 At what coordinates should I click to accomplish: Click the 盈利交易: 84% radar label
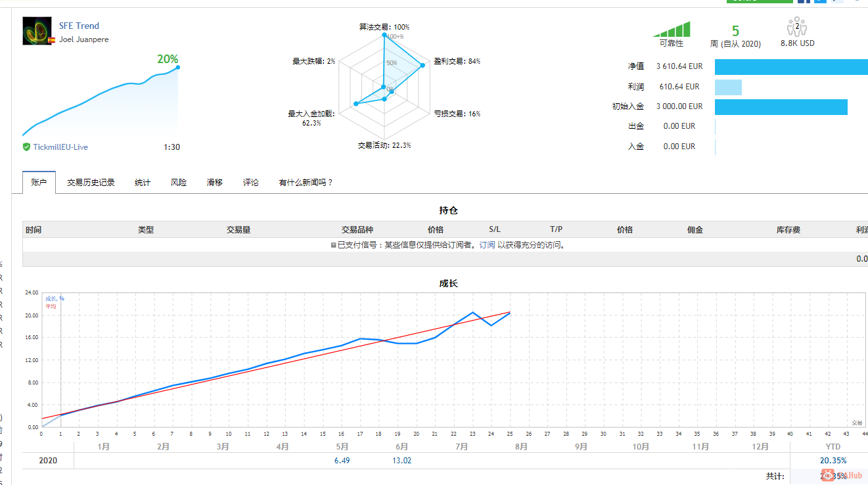pos(457,61)
